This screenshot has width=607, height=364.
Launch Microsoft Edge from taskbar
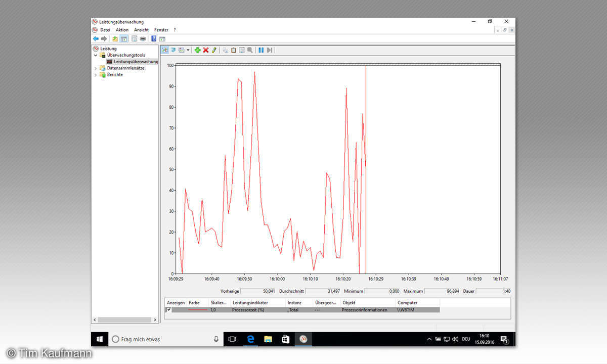[250, 339]
